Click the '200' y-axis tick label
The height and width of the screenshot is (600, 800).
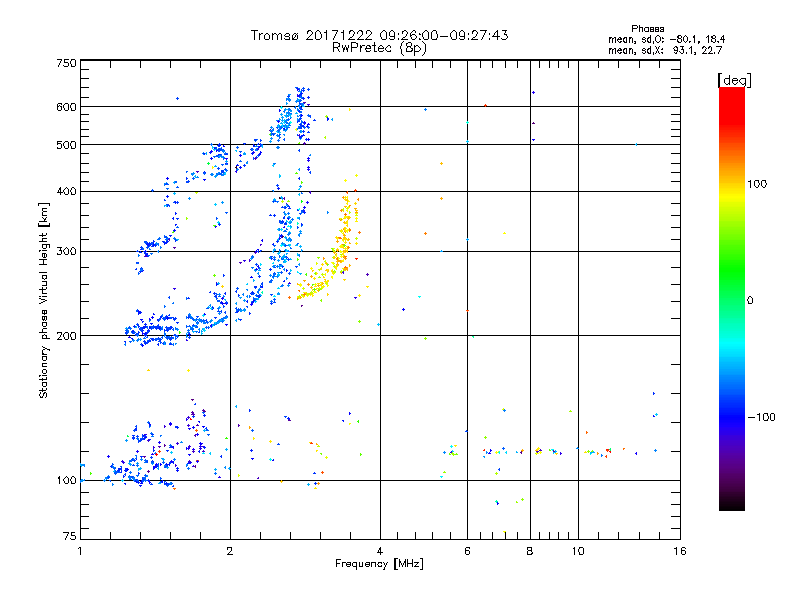67,336
